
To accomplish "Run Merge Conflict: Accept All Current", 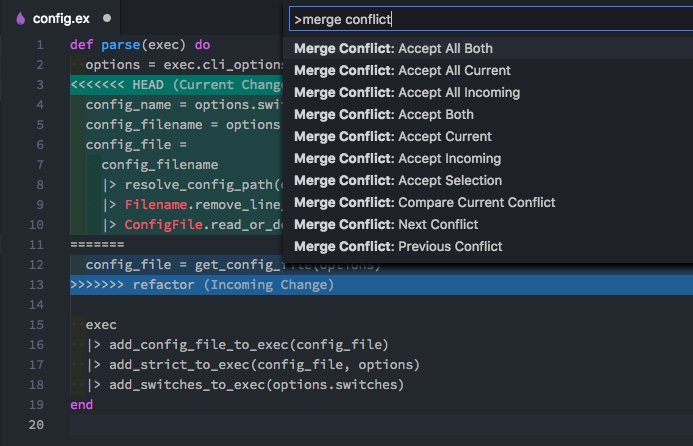I will pos(488,70).
